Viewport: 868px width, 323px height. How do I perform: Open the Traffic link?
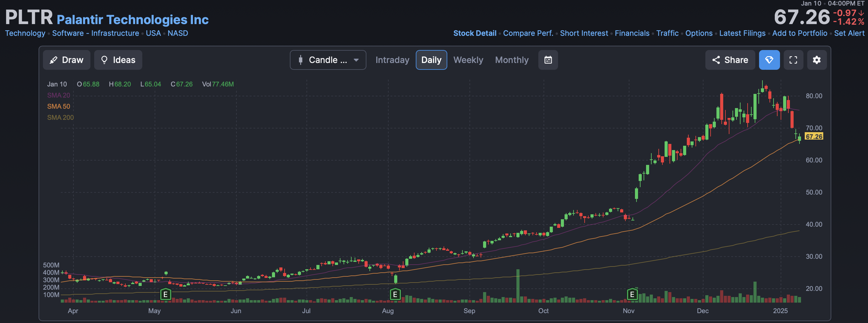click(x=667, y=33)
